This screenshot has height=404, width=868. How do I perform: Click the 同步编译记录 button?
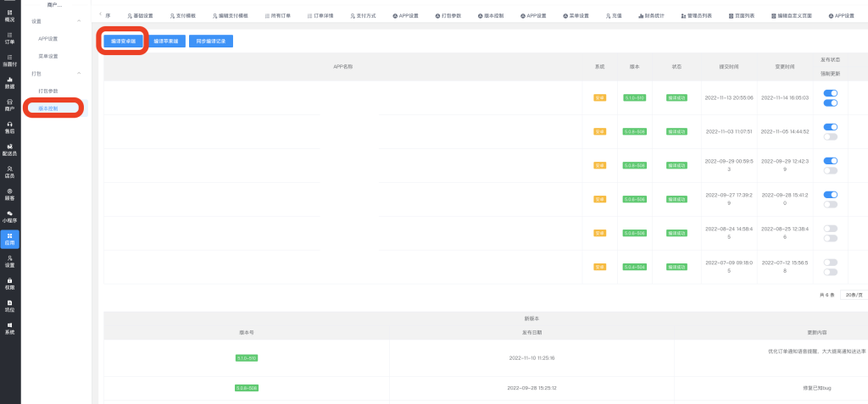(x=210, y=41)
